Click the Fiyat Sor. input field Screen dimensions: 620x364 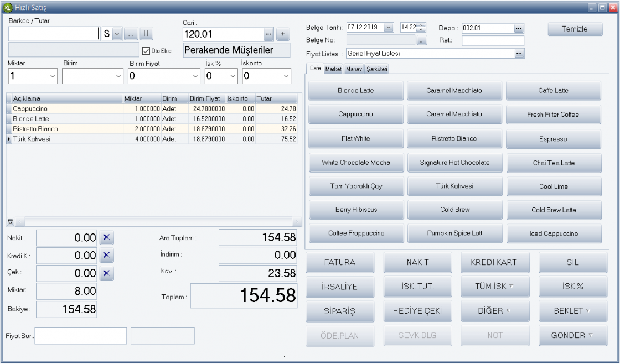[x=81, y=336]
